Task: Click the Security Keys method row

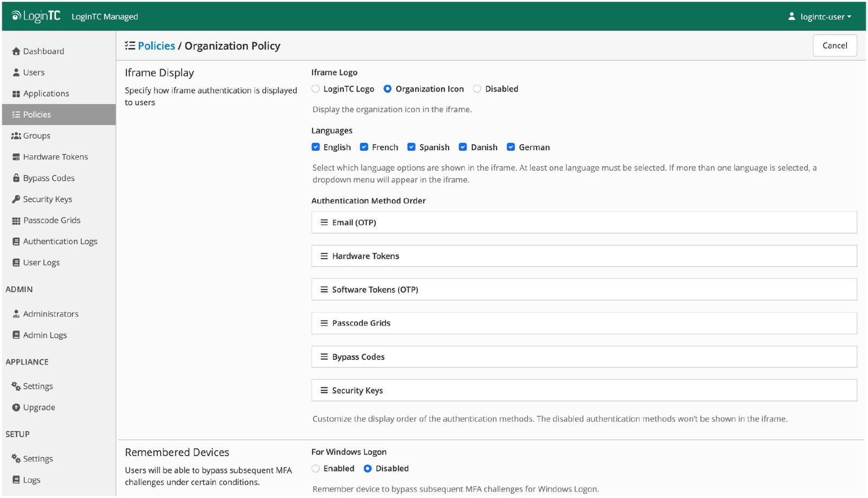Action: (x=584, y=390)
